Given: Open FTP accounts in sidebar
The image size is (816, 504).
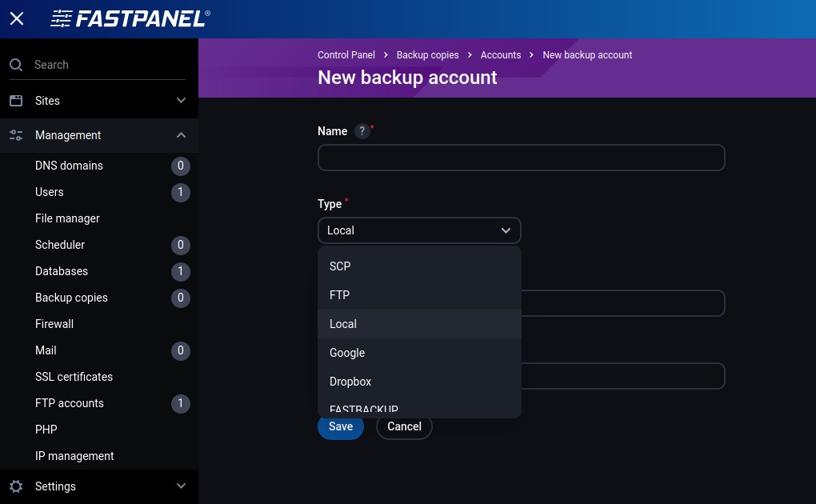Looking at the screenshot, I should (x=70, y=403).
